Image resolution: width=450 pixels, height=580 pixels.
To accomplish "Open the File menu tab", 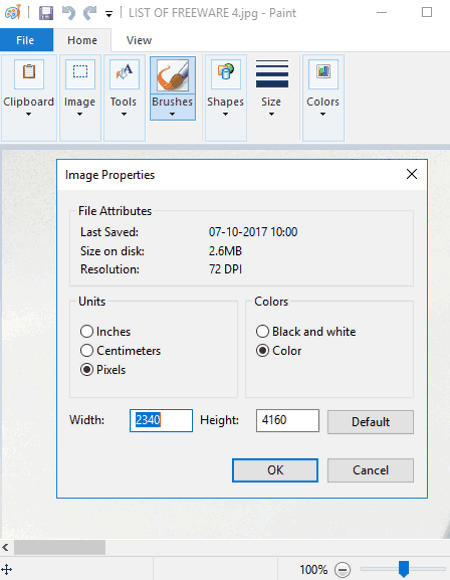I will (26, 40).
